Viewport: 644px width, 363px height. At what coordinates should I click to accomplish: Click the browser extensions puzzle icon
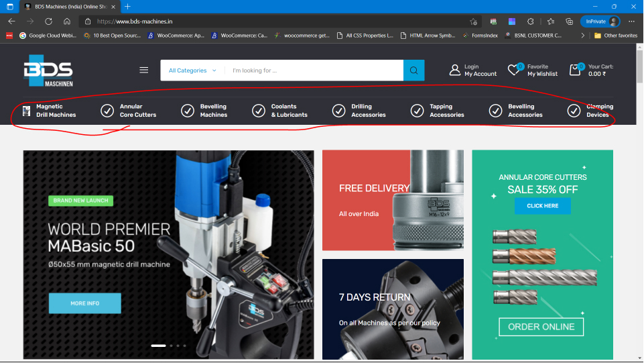pyautogui.click(x=531, y=21)
